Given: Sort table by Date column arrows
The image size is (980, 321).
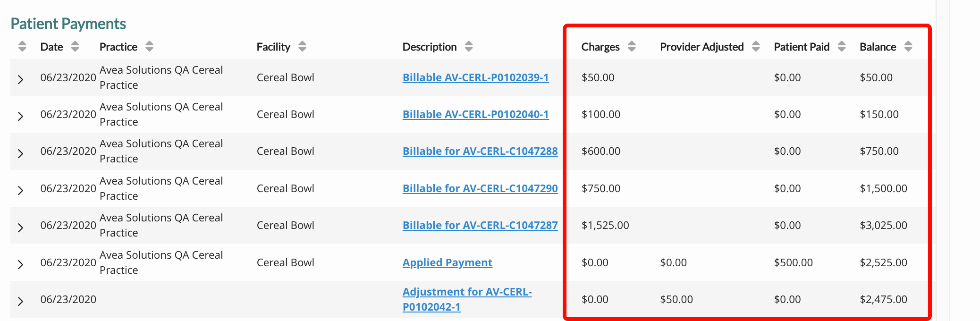Looking at the screenshot, I should coord(75,46).
